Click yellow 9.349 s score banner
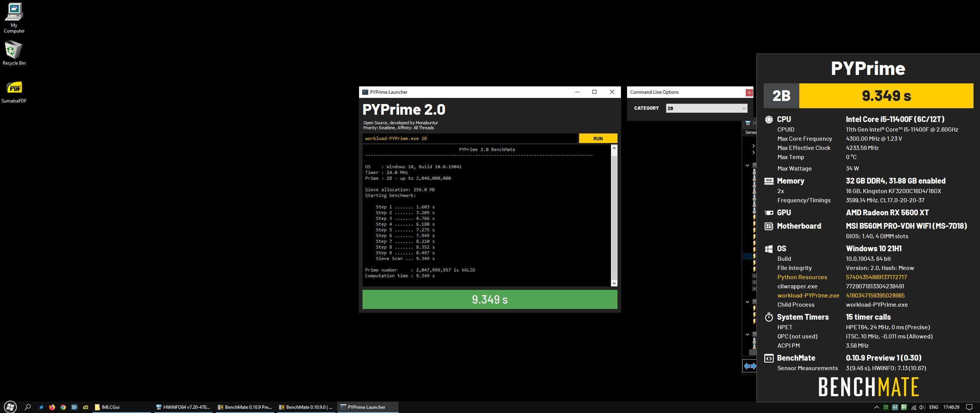Image resolution: width=980 pixels, height=413 pixels. click(x=886, y=96)
